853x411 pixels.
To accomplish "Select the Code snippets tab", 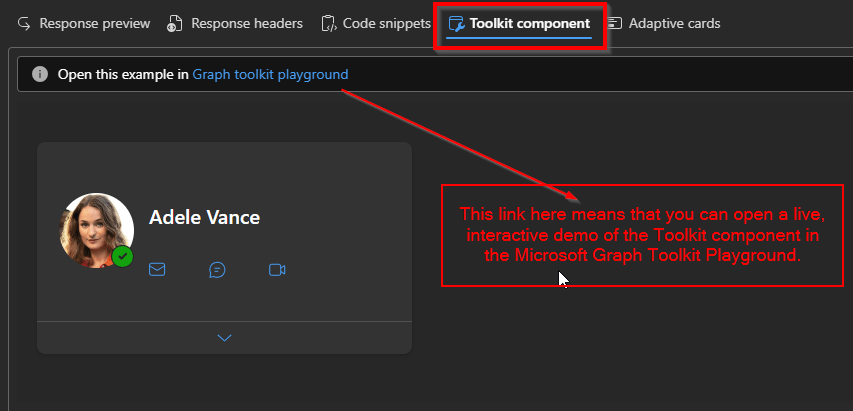I will click(386, 23).
